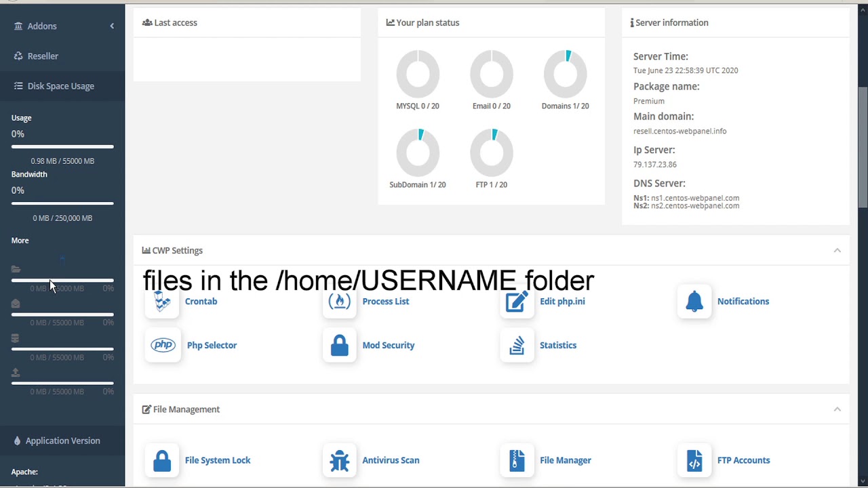Click the File Management panel heading
This screenshot has height=488, width=868.
pos(180,409)
